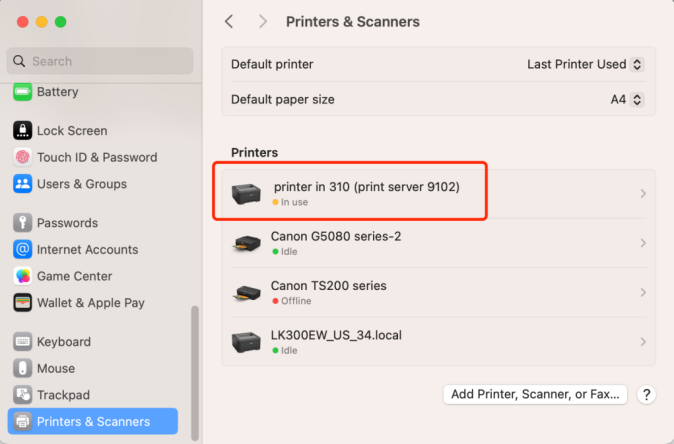Open the Default printer dropdown
The image size is (674, 444).
[585, 64]
